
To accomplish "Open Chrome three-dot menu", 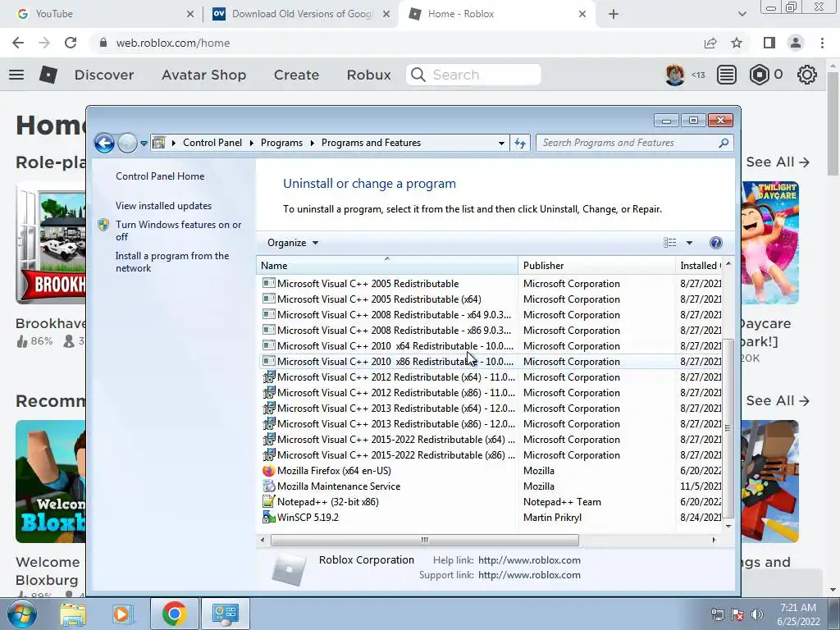I will click(822, 43).
